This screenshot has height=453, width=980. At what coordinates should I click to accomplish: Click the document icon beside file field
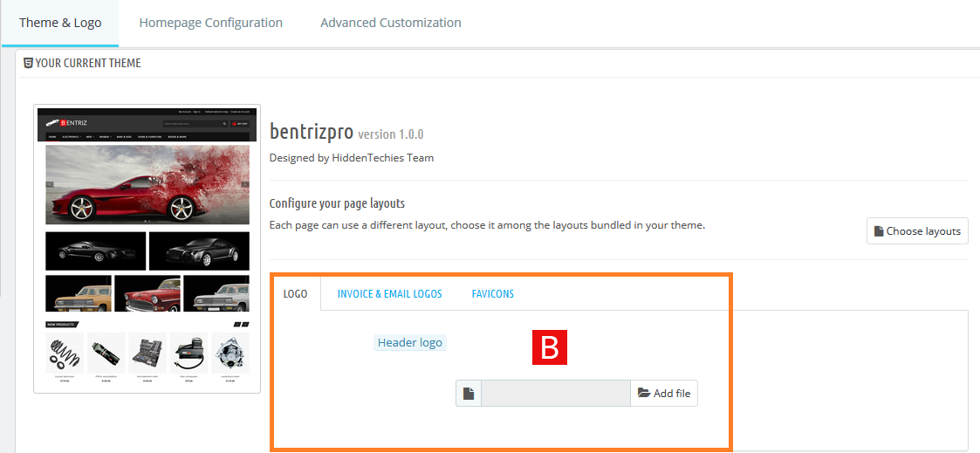469,394
